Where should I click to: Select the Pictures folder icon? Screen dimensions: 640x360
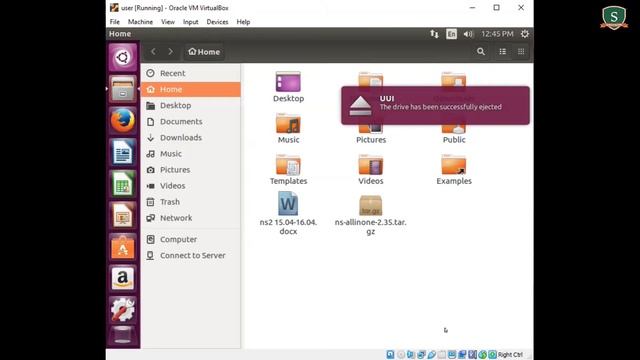371,133
